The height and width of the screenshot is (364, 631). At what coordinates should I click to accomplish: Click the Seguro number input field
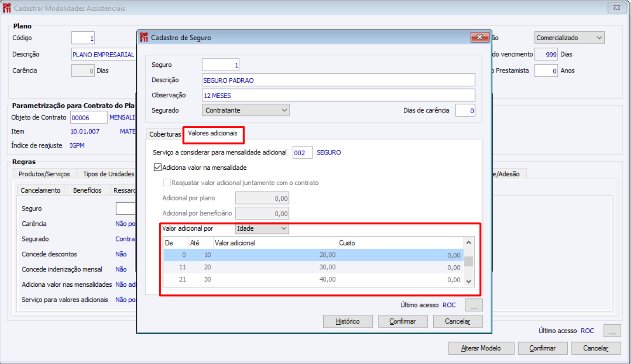(221, 65)
